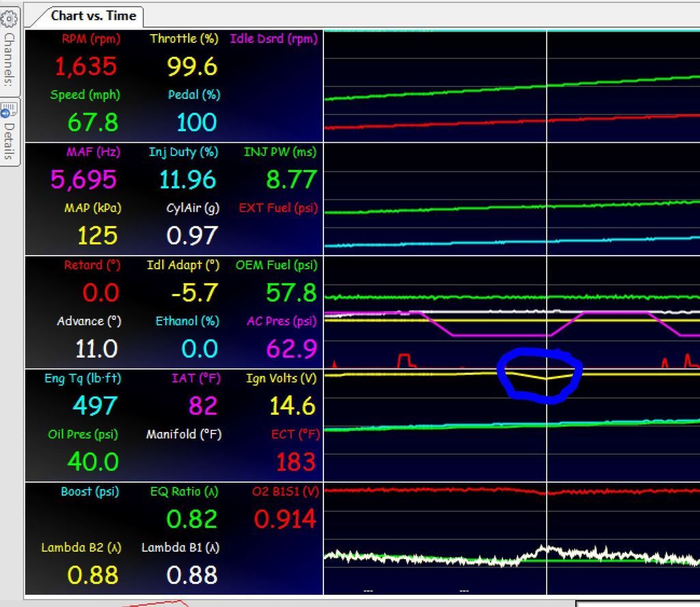Click the EQ Ratio channel value
This screenshot has width=700, height=607.
click(193, 520)
